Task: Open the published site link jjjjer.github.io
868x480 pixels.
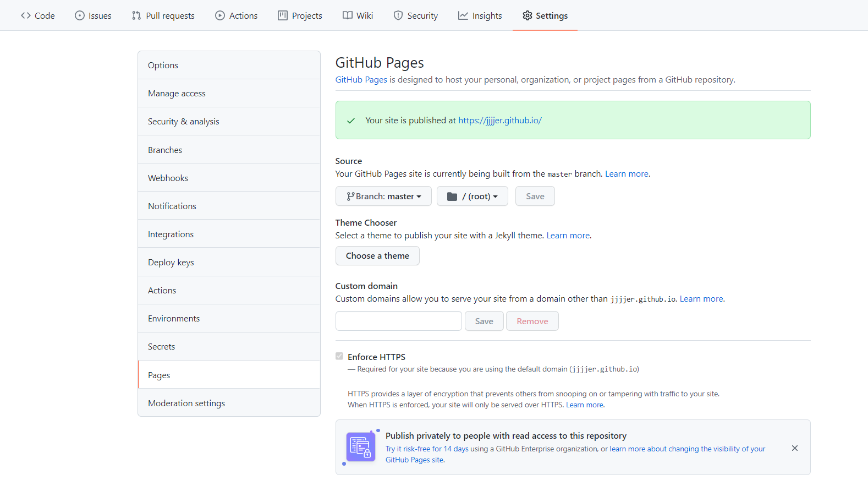Action: click(x=500, y=120)
